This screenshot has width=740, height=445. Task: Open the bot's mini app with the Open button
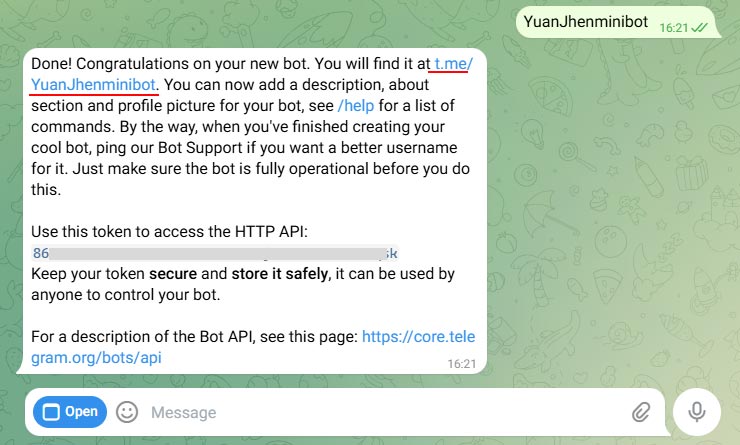tap(70, 412)
